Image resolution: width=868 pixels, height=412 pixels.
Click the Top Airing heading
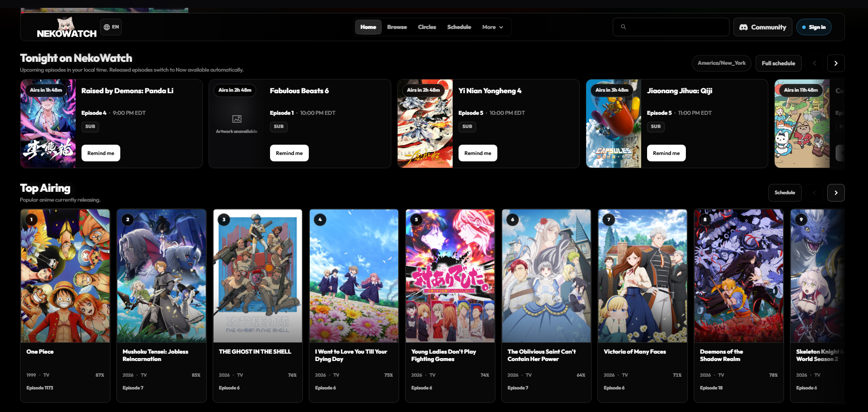click(x=45, y=188)
